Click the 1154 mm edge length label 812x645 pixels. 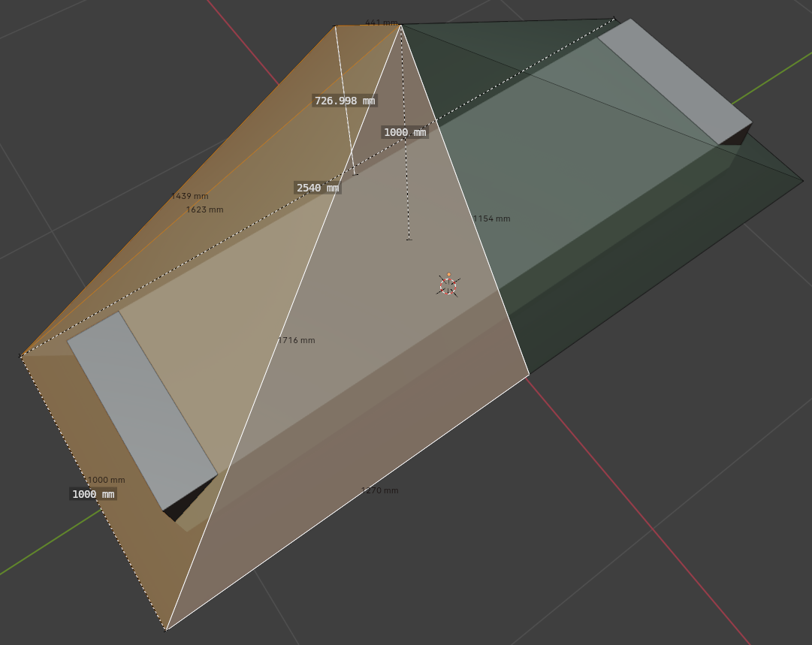coord(491,219)
